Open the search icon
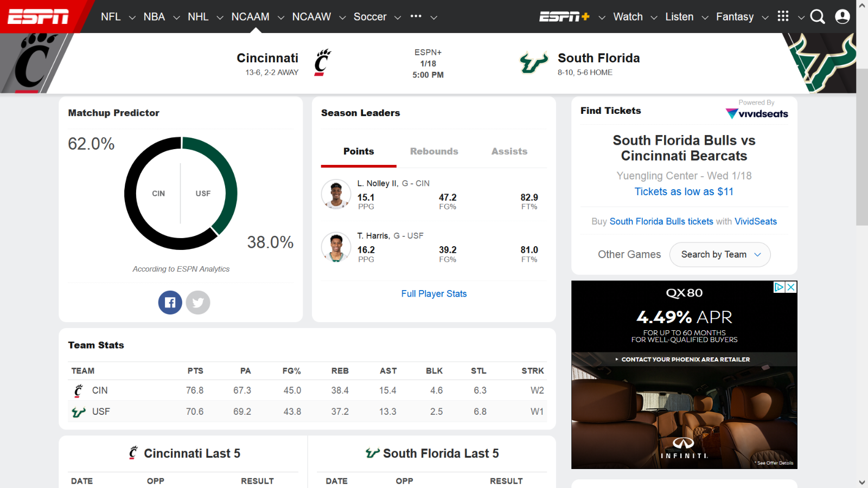Screen dimensions: 868x488 tap(818, 16)
